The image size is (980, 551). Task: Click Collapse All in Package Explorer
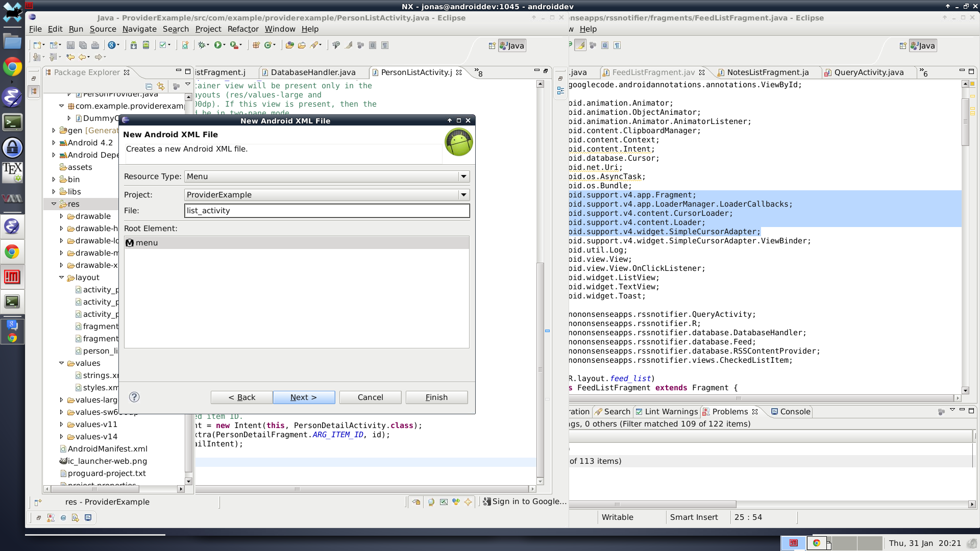(149, 86)
